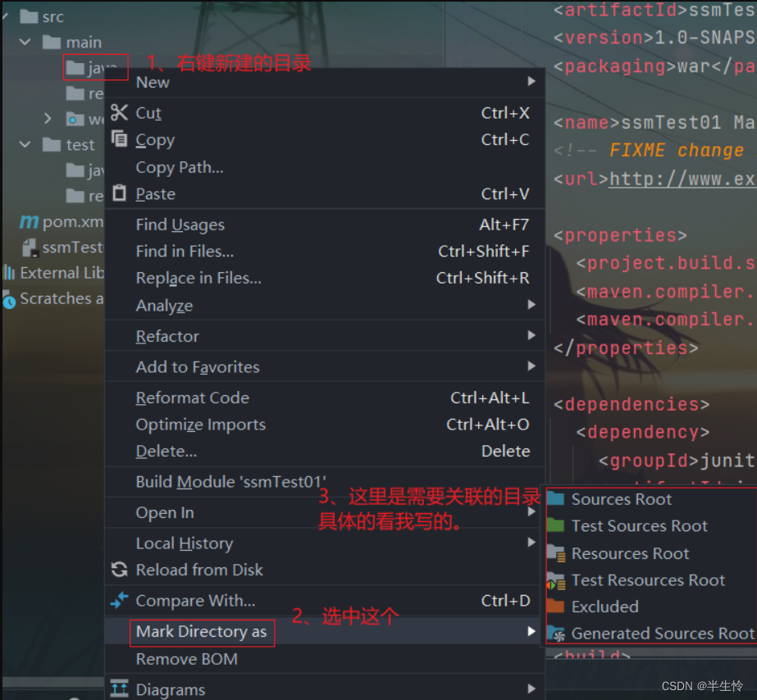Select Generated Sources Root option

click(652, 633)
